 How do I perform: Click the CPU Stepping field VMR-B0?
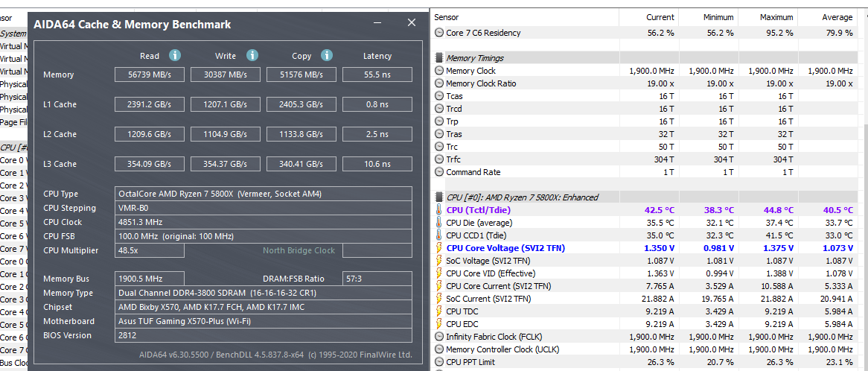coord(264,208)
